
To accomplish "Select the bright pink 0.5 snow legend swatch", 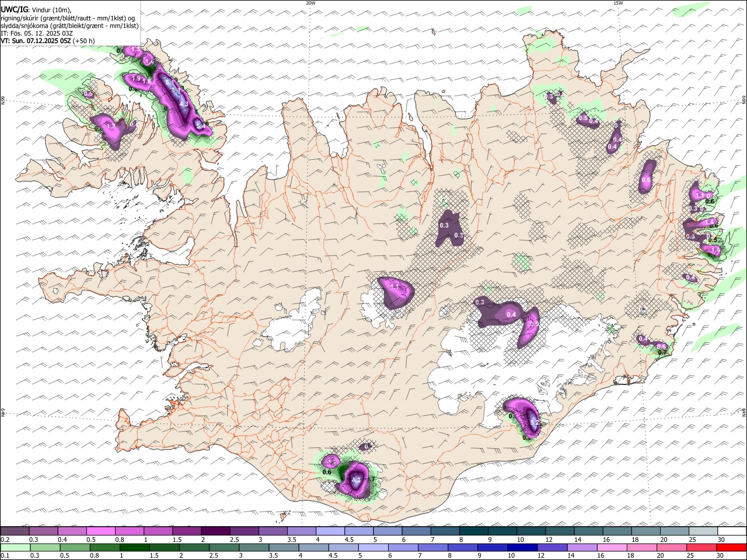I will [101, 531].
